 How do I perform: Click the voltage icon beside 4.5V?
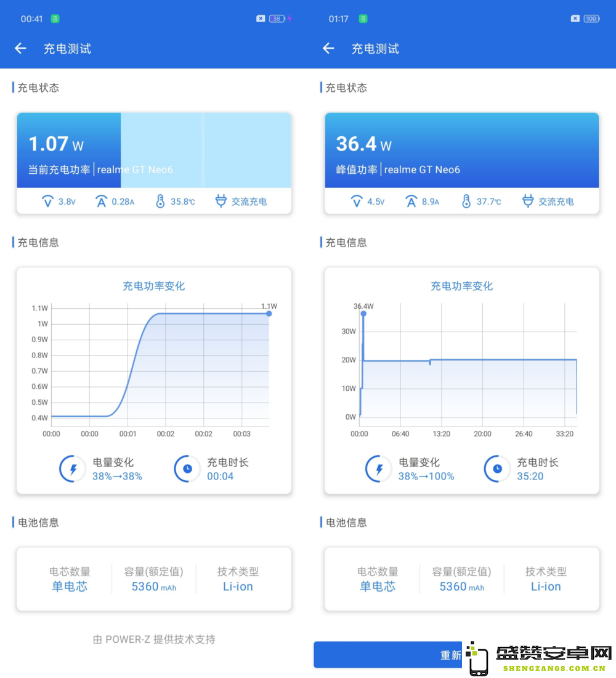coord(357,201)
